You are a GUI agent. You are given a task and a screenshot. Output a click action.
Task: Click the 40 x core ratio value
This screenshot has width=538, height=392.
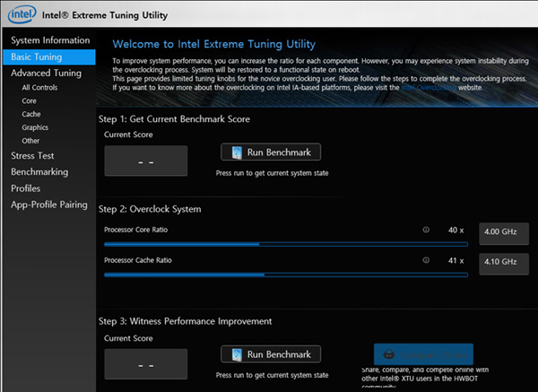pos(456,231)
